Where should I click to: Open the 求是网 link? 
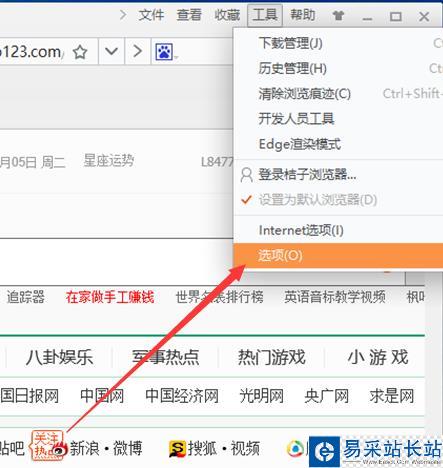tap(392, 396)
